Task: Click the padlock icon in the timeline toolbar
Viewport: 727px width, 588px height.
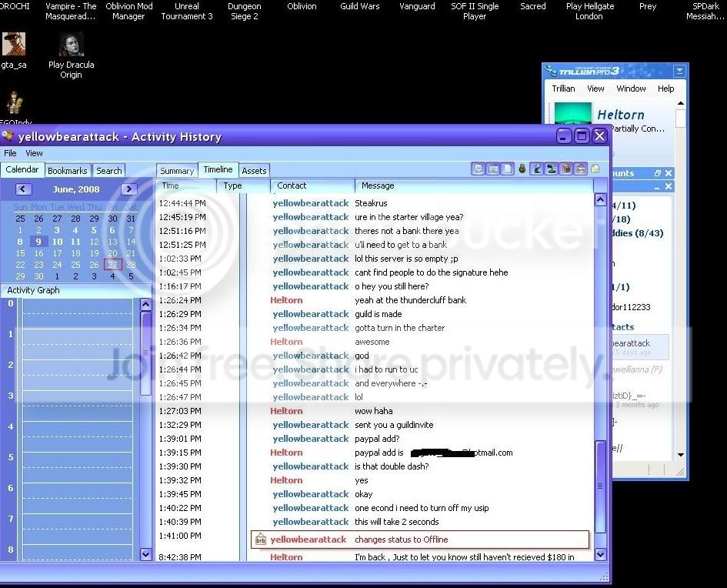Action: (522, 169)
